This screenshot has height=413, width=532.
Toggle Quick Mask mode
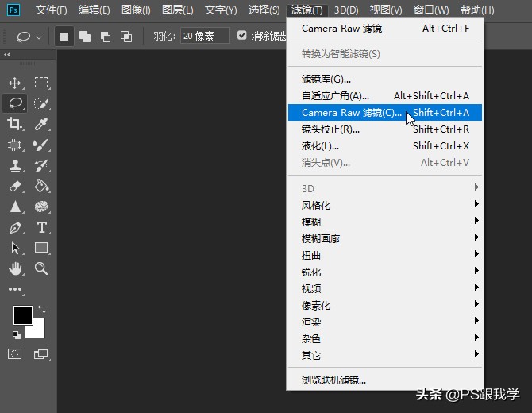[14, 354]
